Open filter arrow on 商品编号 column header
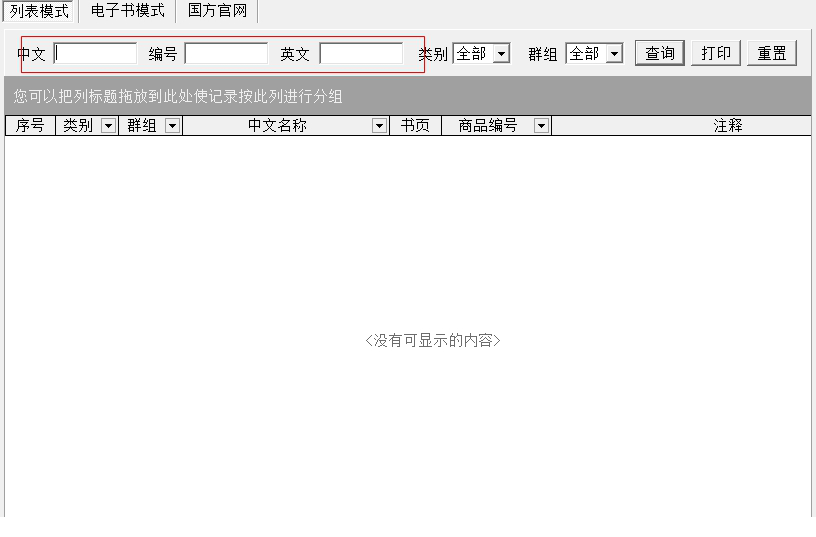The image size is (816, 537). coord(541,125)
